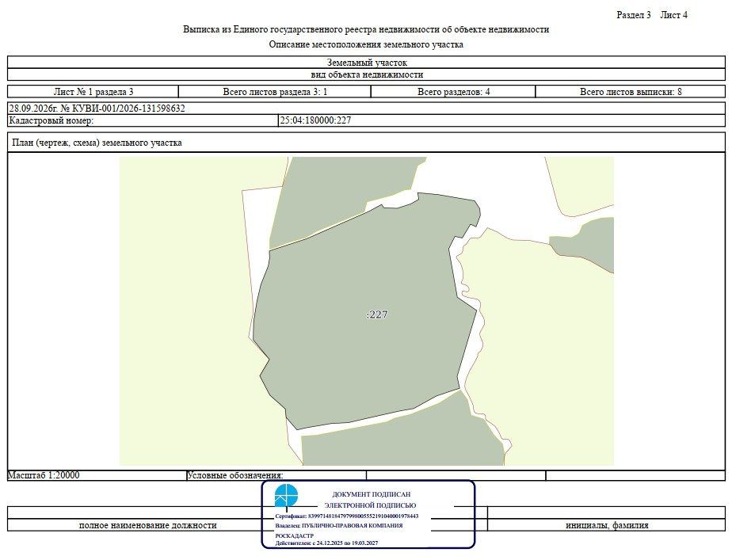732x560 pixels.
Task: Click the 'вид объекта недвижимости' caption
Action: (x=367, y=74)
